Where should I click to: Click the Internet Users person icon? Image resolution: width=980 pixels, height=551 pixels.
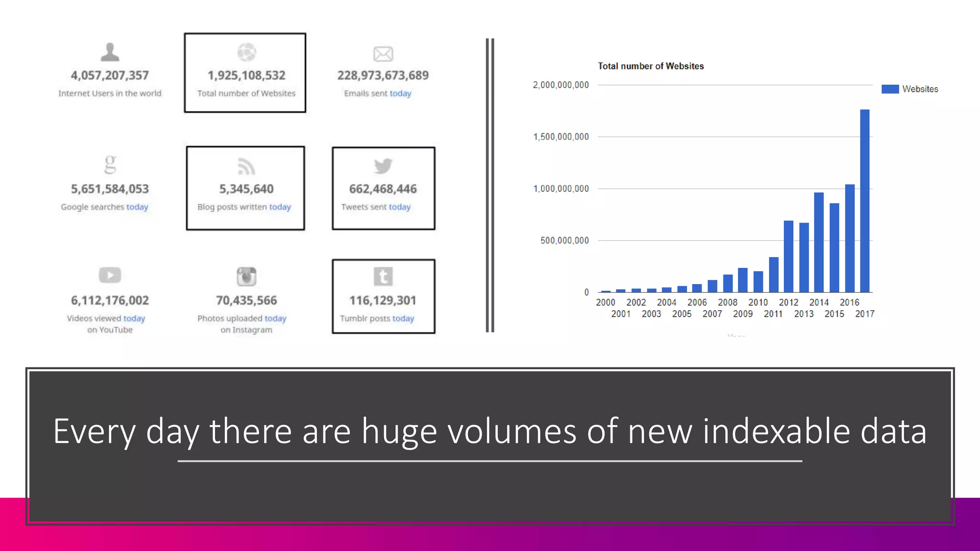pyautogui.click(x=110, y=52)
